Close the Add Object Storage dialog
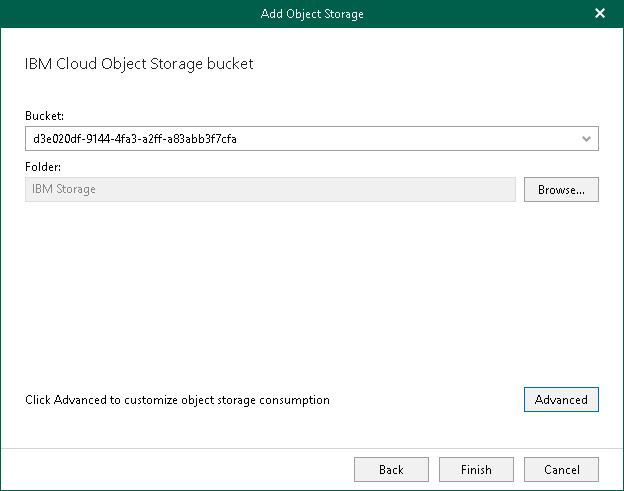The width and height of the screenshot is (624, 491). click(600, 13)
